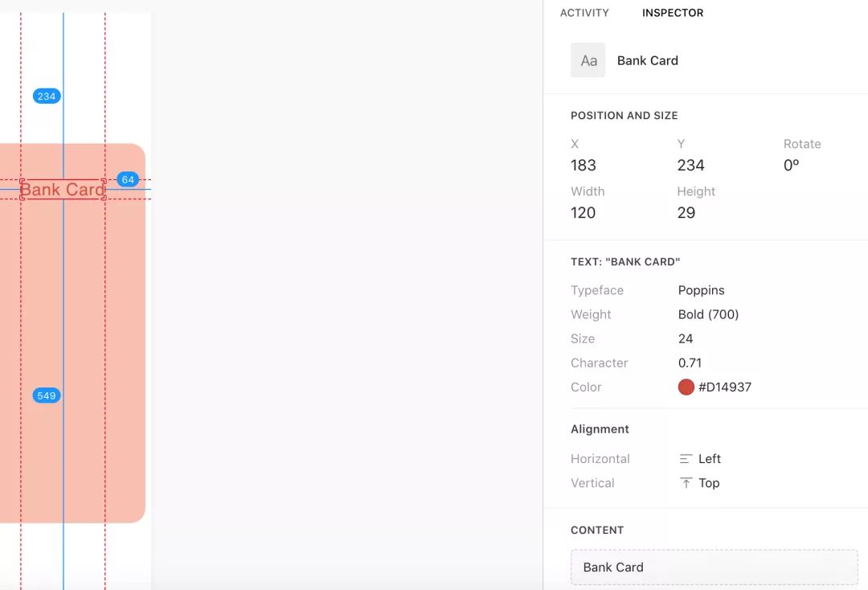Viewport: 868px width, 590px height.
Task: Click the Bold (700) weight value
Action: pyautogui.click(x=708, y=314)
